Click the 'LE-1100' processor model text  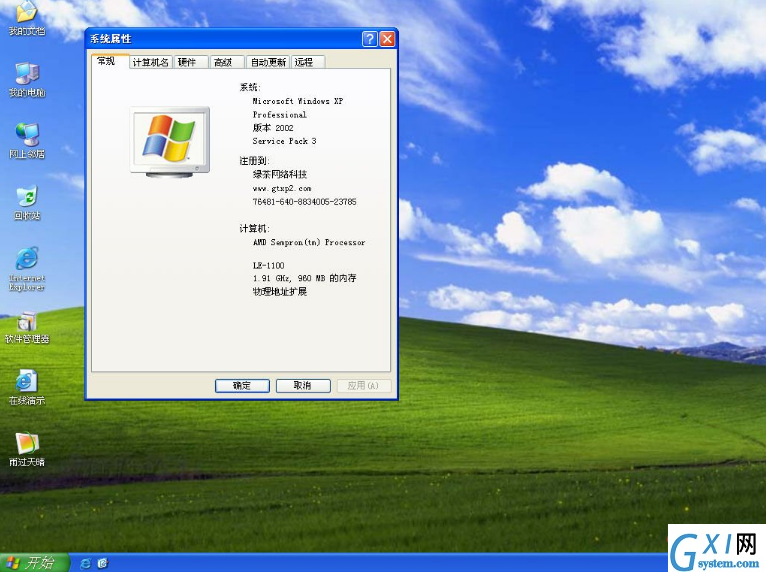pyautogui.click(x=268, y=266)
